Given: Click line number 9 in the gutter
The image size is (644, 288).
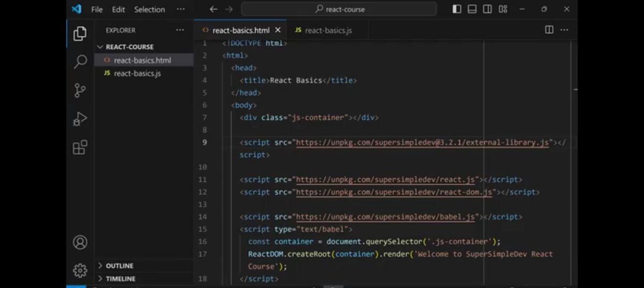Looking at the screenshot, I should 205,142.
